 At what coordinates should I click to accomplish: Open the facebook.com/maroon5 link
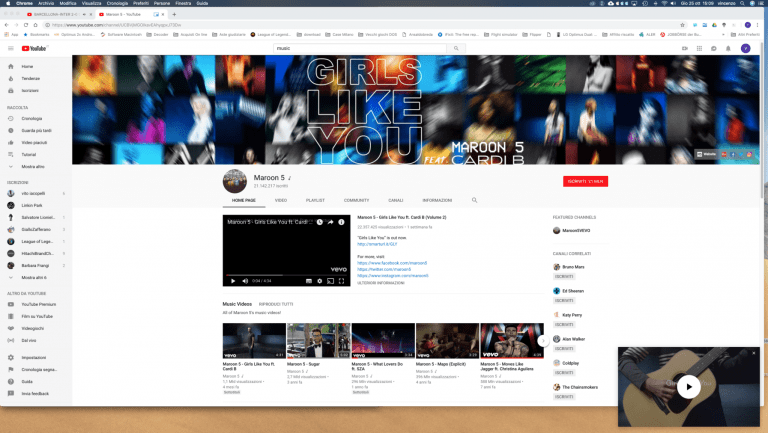coord(392,263)
